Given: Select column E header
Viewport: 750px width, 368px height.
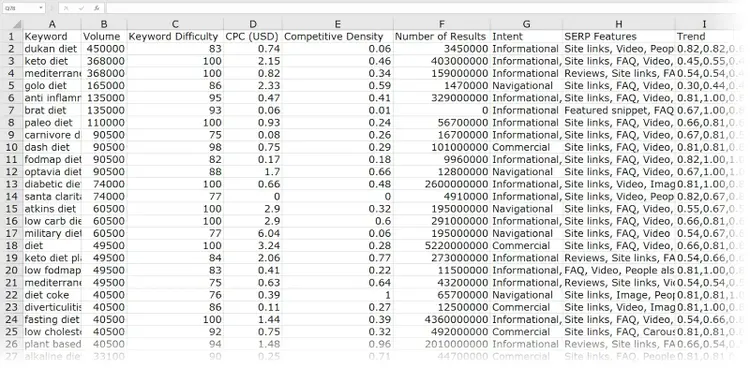Looking at the screenshot, I should [x=338, y=24].
